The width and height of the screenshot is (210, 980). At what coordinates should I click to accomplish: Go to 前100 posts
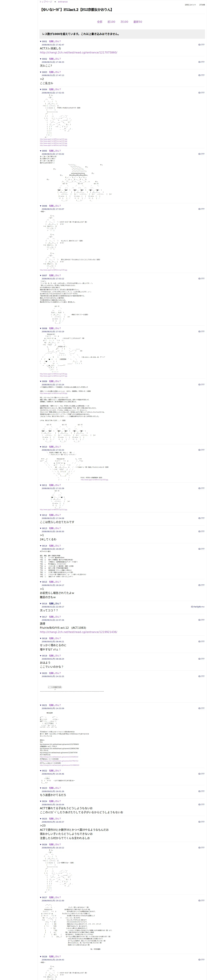pyautogui.click(x=111, y=22)
